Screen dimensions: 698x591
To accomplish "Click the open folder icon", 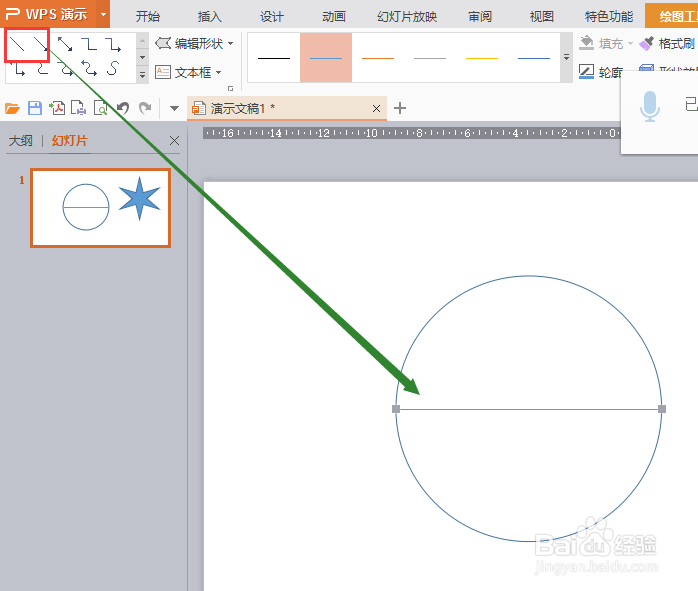I will coord(12,108).
